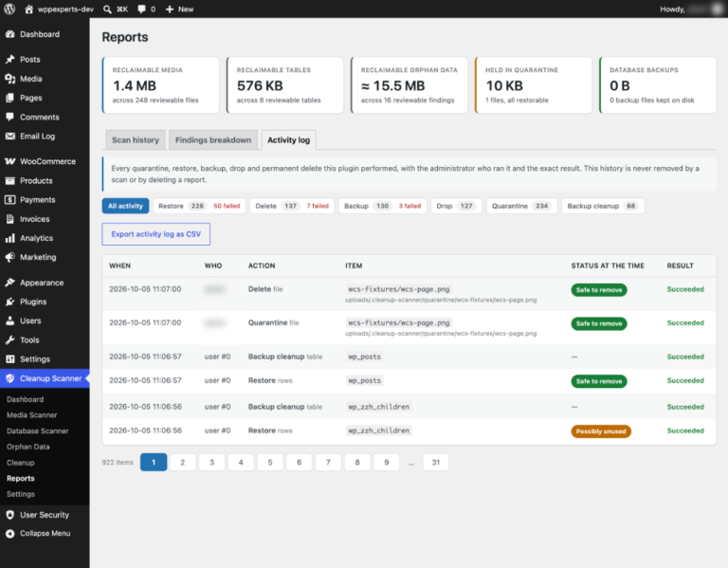Select the All activity filter
The image size is (728, 568).
pos(125,206)
